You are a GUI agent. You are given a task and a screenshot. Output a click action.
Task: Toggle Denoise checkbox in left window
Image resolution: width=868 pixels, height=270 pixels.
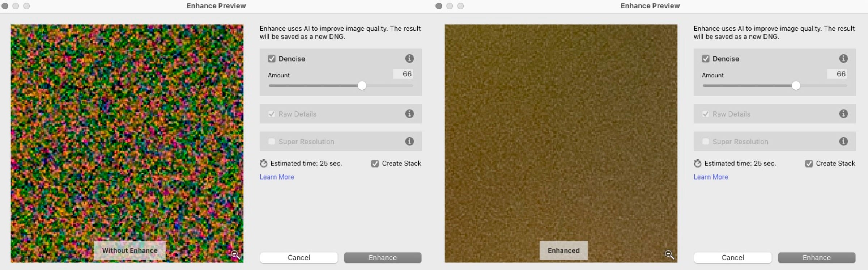[272, 59]
